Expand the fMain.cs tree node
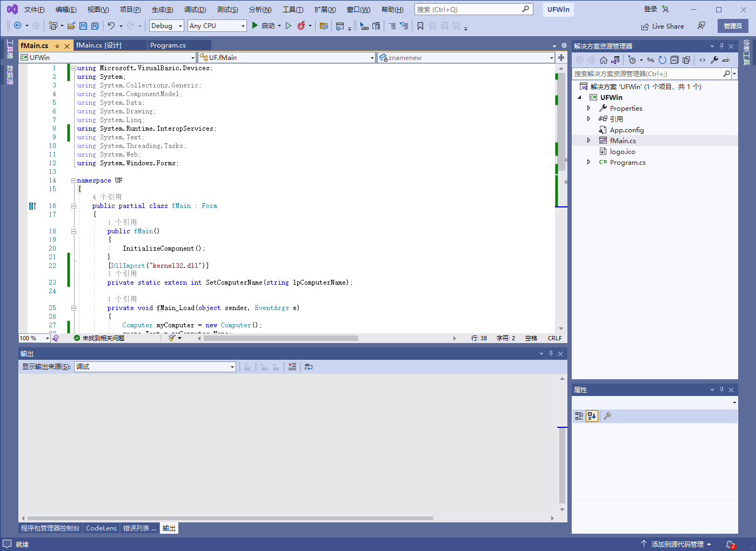The image size is (756, 551). [588, 140]
